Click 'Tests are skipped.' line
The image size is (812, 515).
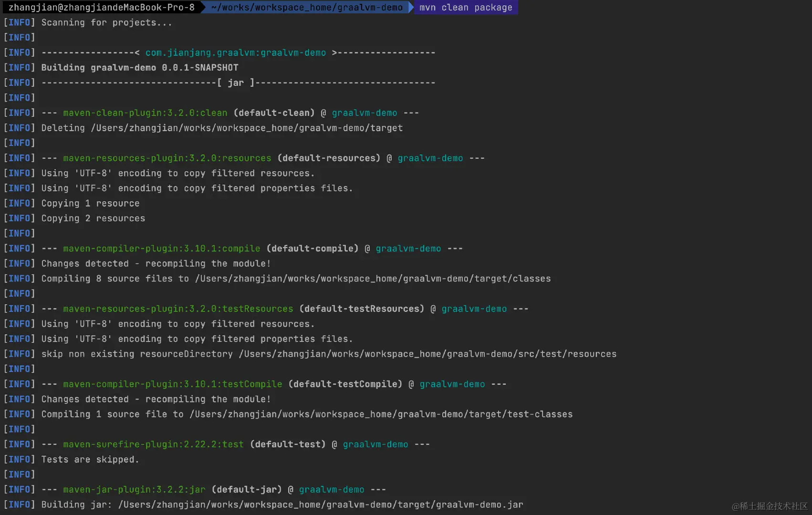click(x=90, y=459)
